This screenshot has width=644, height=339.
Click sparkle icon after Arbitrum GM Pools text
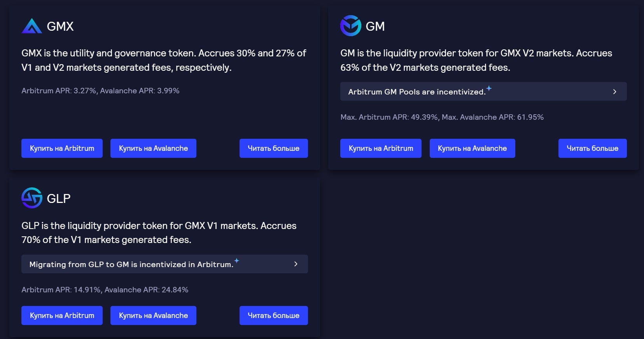[x=489, y=88]
